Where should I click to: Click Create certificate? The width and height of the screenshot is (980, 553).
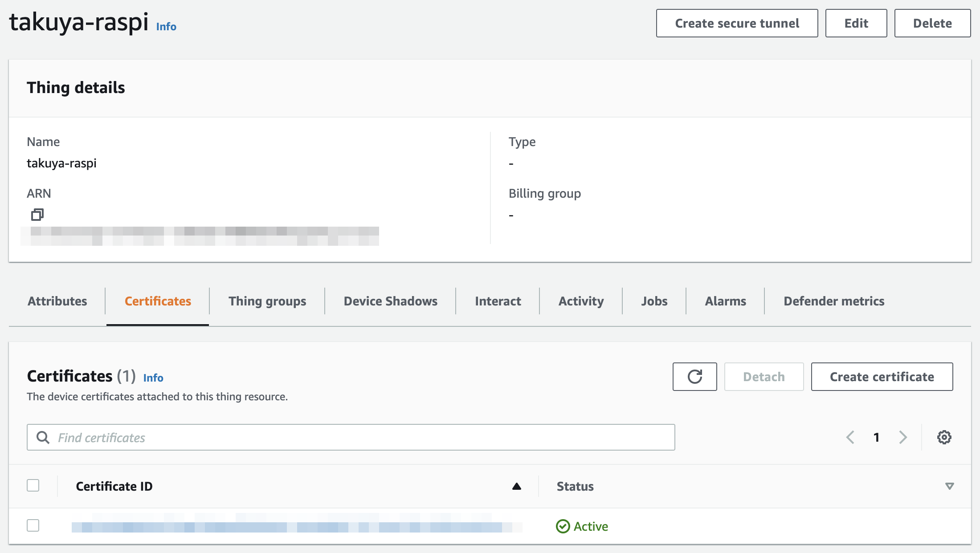click(882, 377)
